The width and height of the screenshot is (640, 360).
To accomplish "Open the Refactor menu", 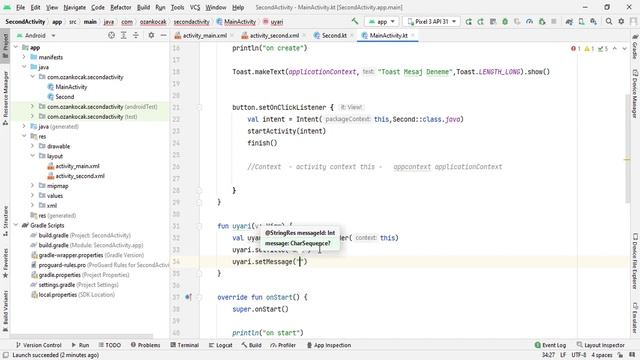I will [x=120, y=7].
